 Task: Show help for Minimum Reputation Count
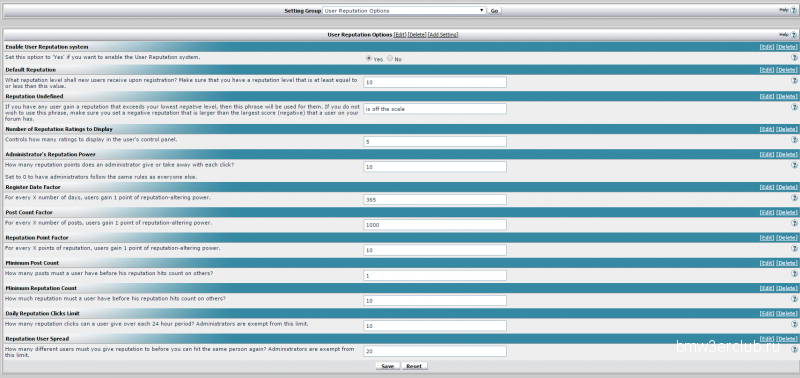coord(794,299)
